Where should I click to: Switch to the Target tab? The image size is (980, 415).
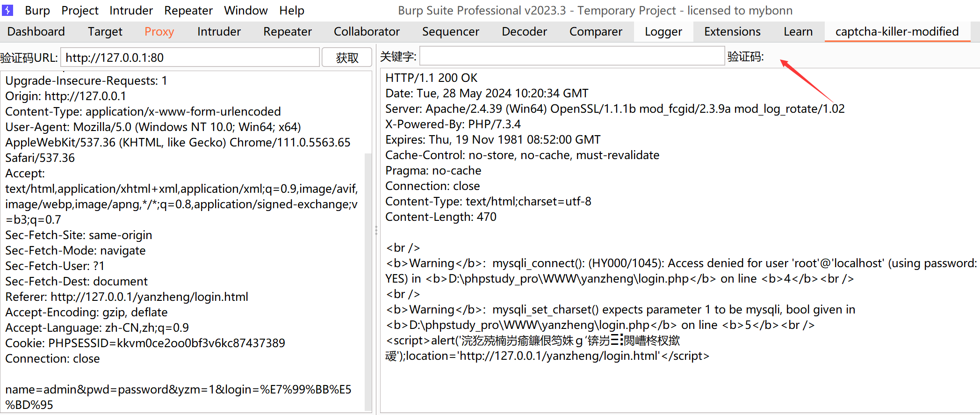[105, 31]
